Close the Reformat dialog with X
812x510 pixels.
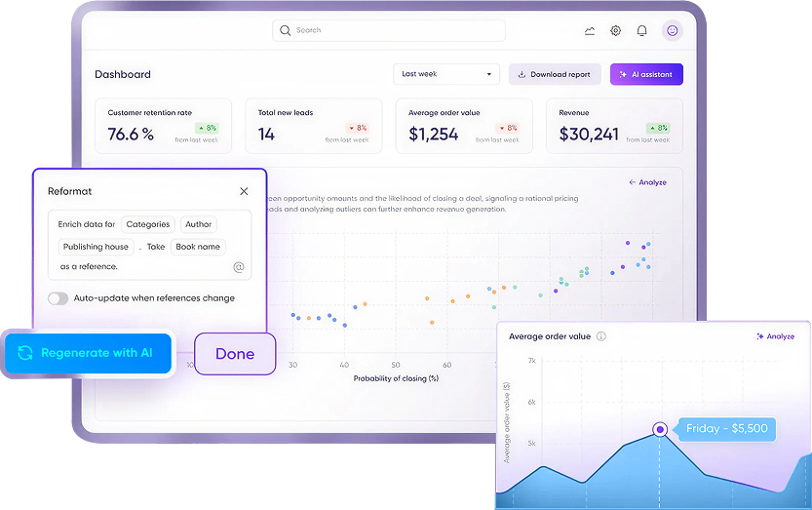(x=244, y=191)
